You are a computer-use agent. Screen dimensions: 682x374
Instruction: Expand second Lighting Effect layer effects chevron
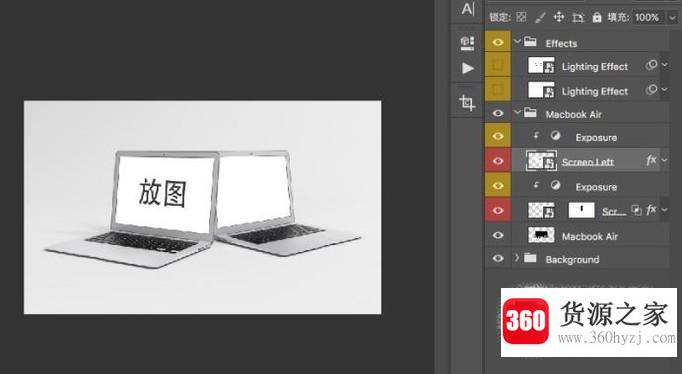click(x=665, y=89)
